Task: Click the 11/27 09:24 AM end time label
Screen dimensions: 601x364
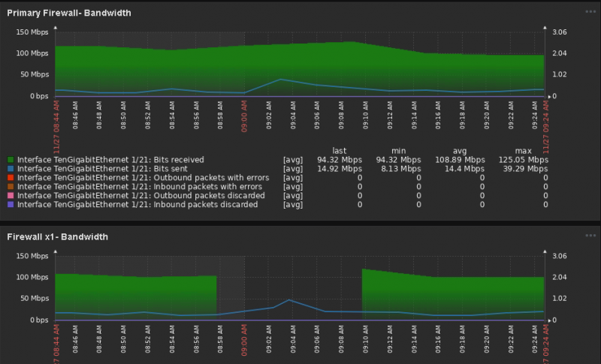Action: pos(546,127)
